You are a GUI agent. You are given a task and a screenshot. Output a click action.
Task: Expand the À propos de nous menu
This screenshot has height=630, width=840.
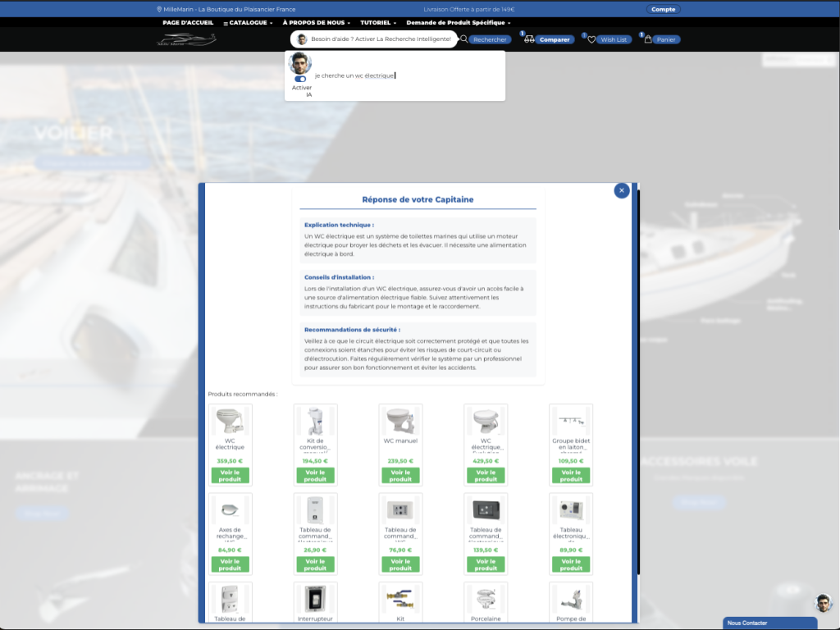(316, 22)
